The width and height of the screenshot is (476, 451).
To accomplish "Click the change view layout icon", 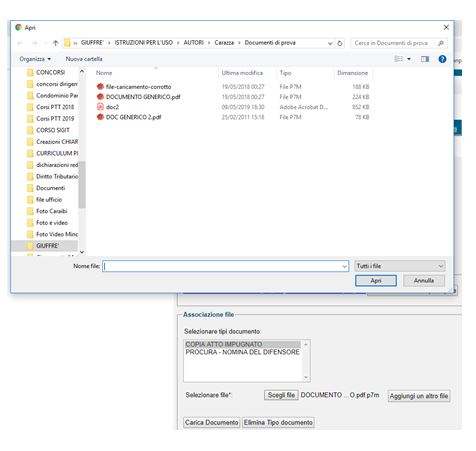I will pos(398,59).
